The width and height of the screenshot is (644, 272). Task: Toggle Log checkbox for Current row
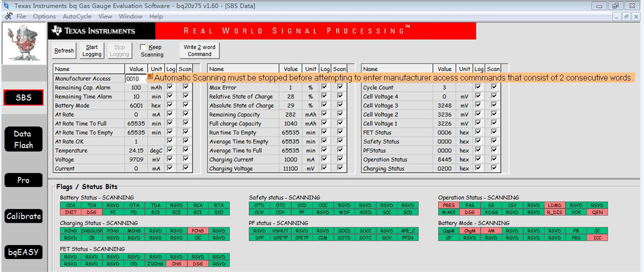[170, 169]
